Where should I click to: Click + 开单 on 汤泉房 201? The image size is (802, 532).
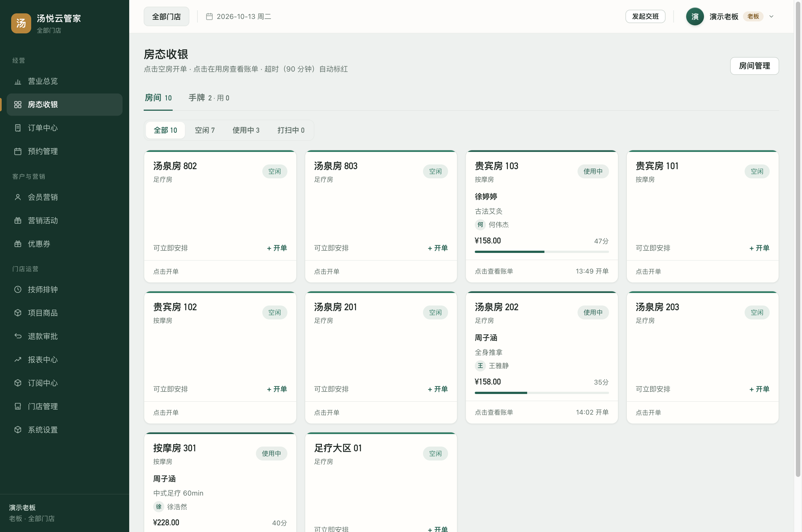[x=438, y=389]
